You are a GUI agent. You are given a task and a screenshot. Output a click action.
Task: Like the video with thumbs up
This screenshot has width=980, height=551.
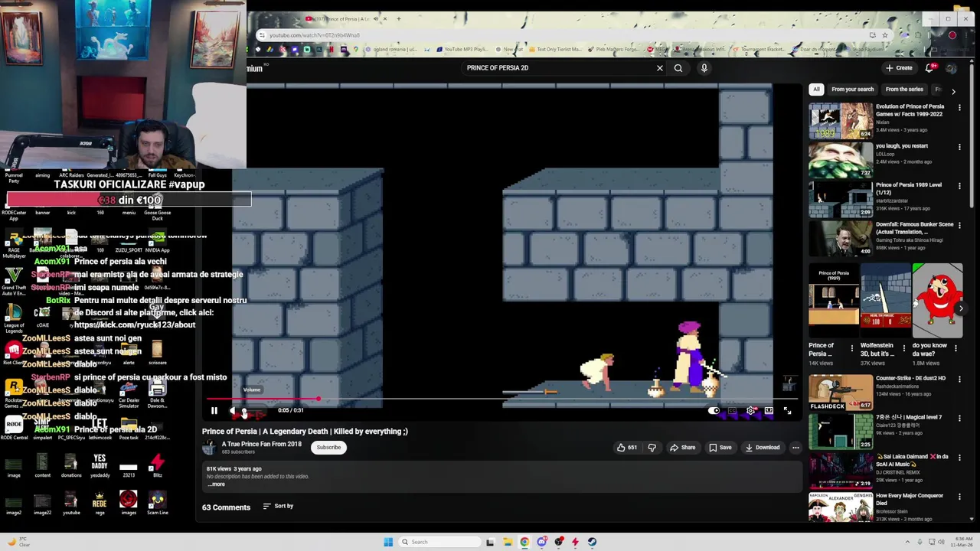[x=627, y=448]
